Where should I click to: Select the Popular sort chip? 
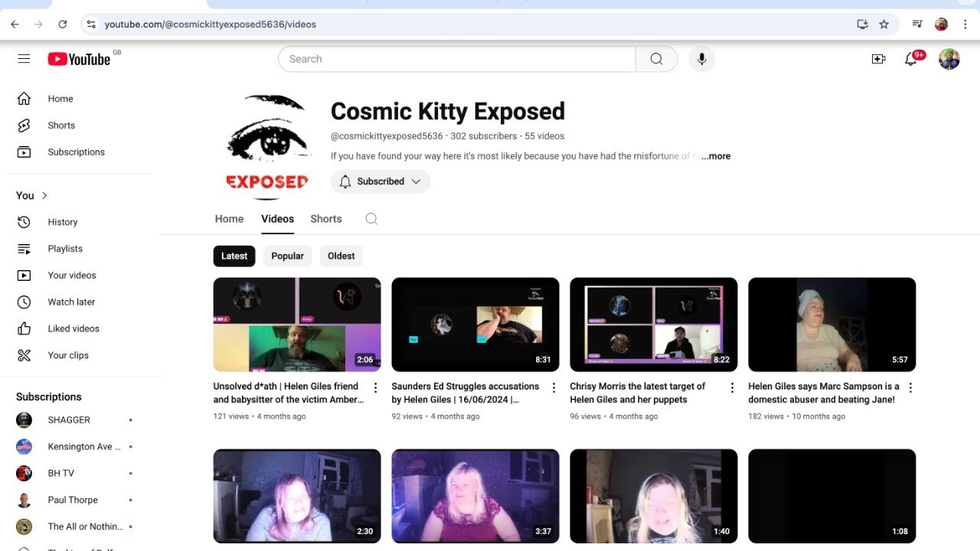287,256
